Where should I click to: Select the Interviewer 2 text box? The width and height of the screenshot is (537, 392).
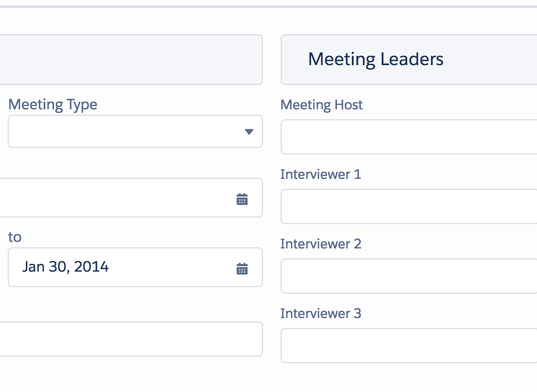click(409, 276)
